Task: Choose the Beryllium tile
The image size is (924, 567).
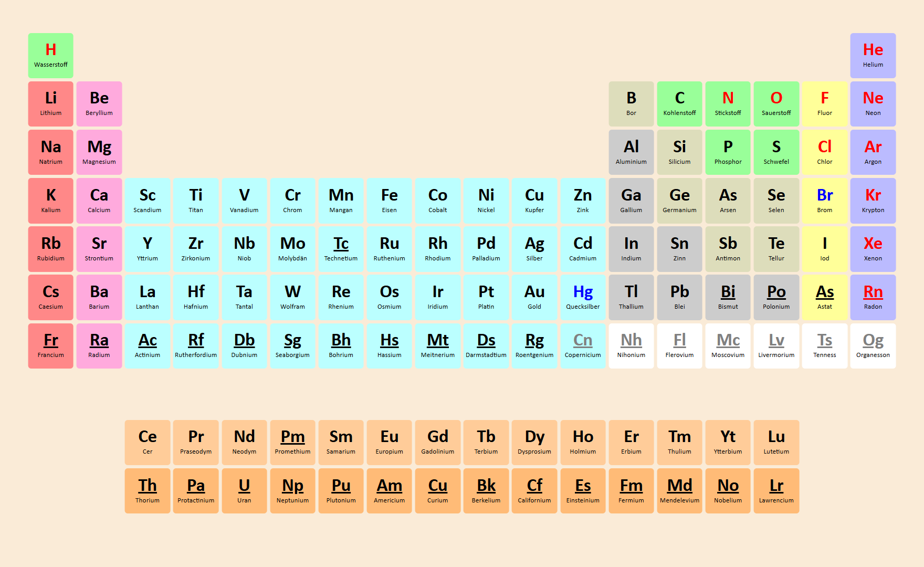Action: click(99, 104)
